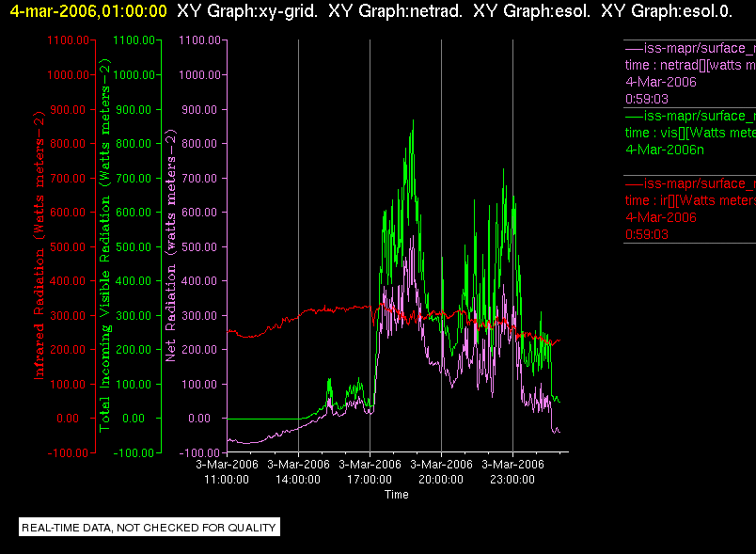The height and width of the screenshot is (554, 756).
Task: Click the purple legend line sample
Action: pos(634,49)
